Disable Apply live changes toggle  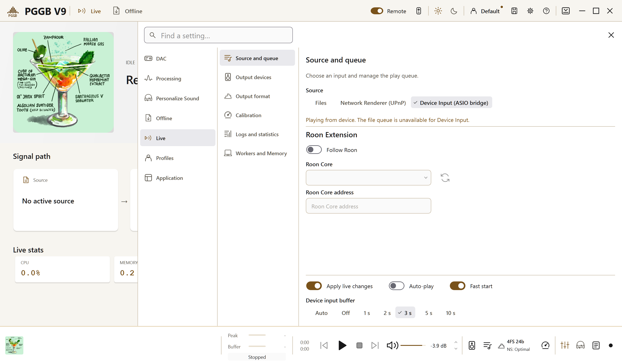(314, 286)
